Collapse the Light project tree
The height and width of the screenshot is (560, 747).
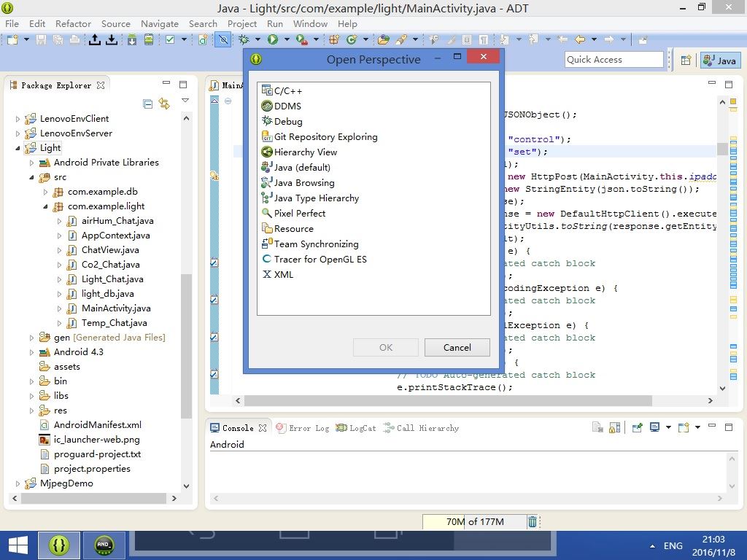[x=18, y=148]
